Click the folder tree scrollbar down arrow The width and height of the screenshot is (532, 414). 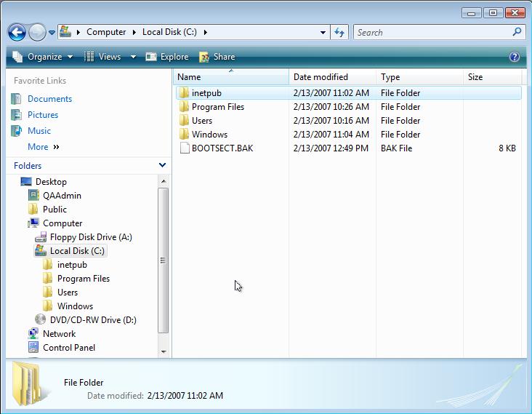coord(164,351)
